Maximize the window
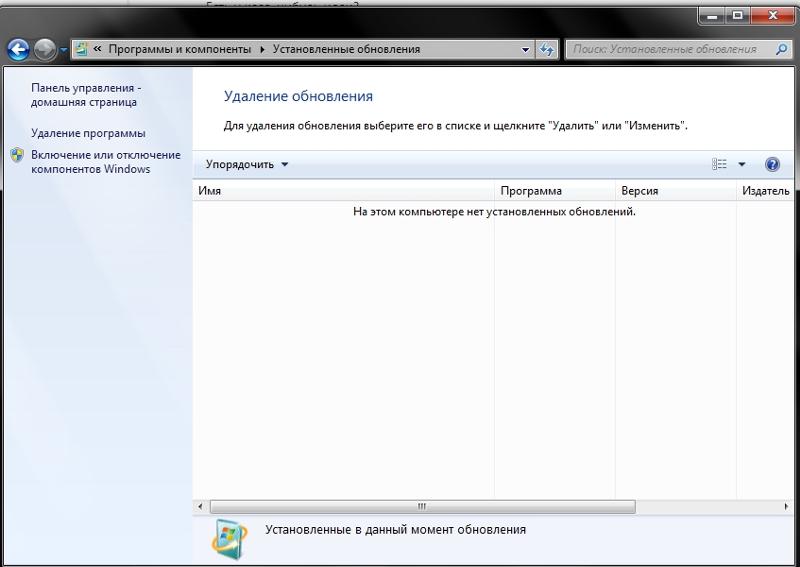 737,15
